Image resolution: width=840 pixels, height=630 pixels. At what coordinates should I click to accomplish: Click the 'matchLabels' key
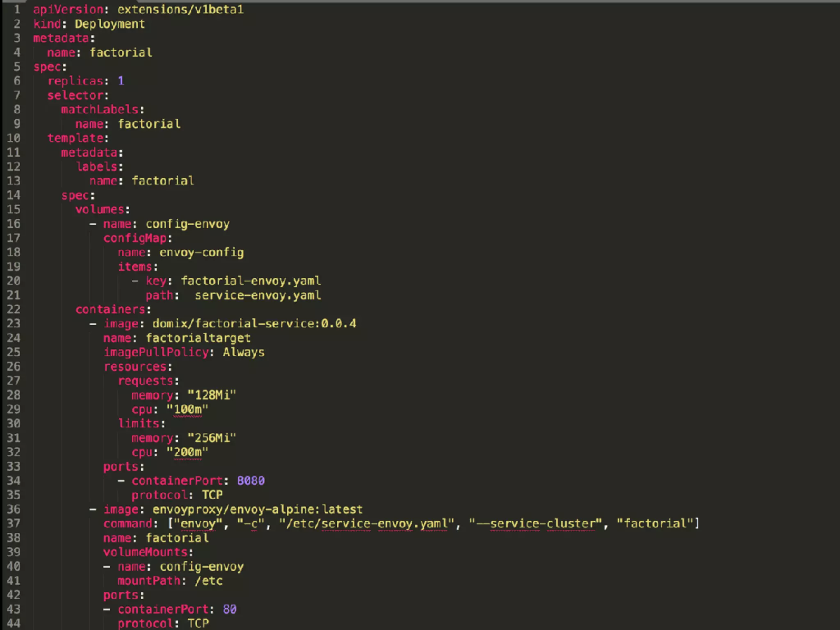pos(100,110)
